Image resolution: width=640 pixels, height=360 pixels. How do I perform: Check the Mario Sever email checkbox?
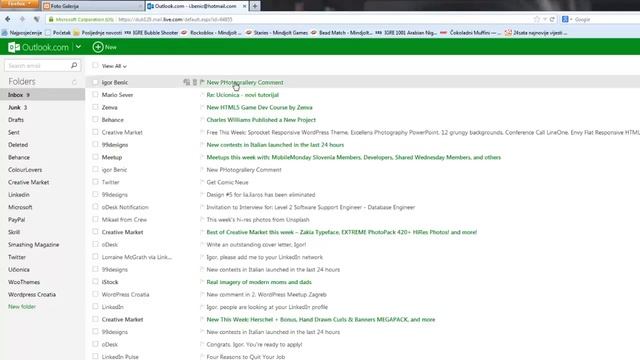click(95, 94)
